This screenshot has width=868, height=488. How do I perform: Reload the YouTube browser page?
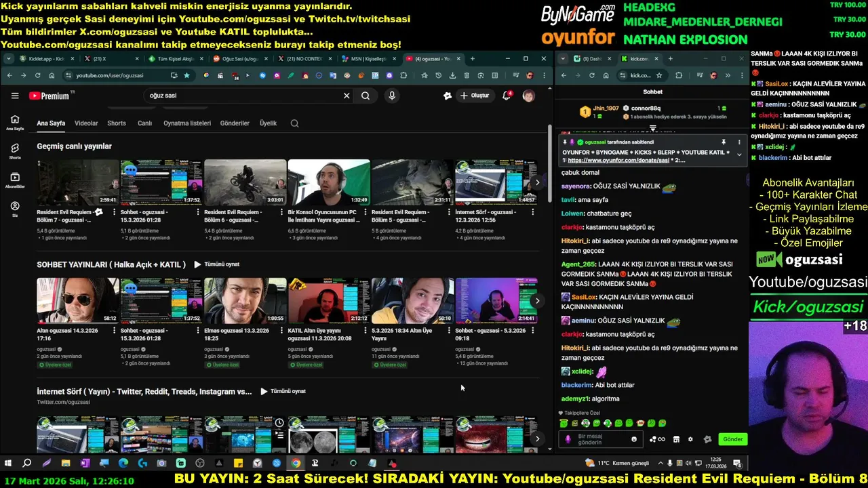tap(37, 75)
